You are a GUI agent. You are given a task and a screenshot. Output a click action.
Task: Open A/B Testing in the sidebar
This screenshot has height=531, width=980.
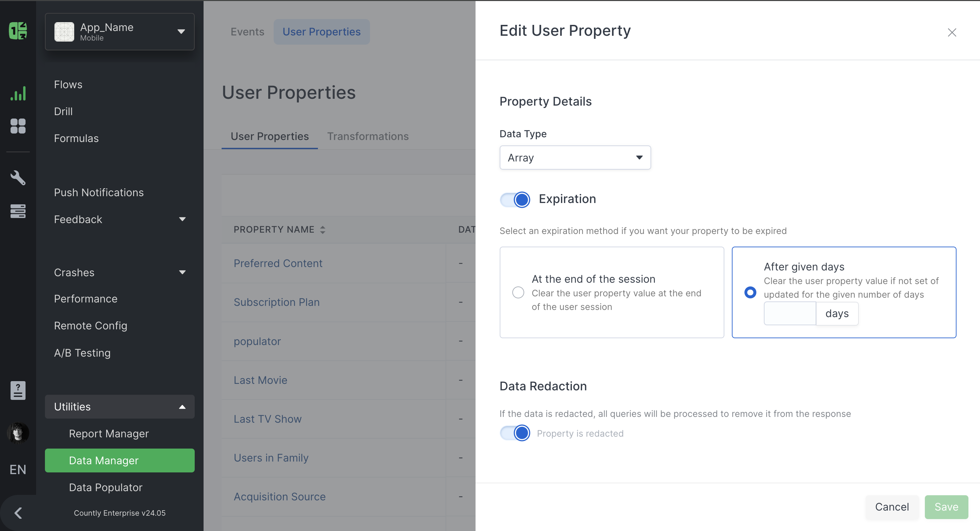click(x=82, y=353)
